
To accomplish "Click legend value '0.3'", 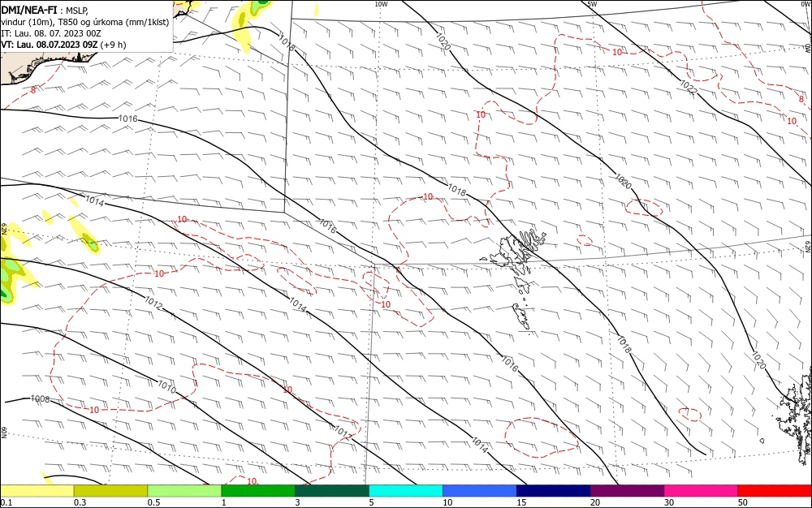I will pyautogui.click(x=80, y=502).
